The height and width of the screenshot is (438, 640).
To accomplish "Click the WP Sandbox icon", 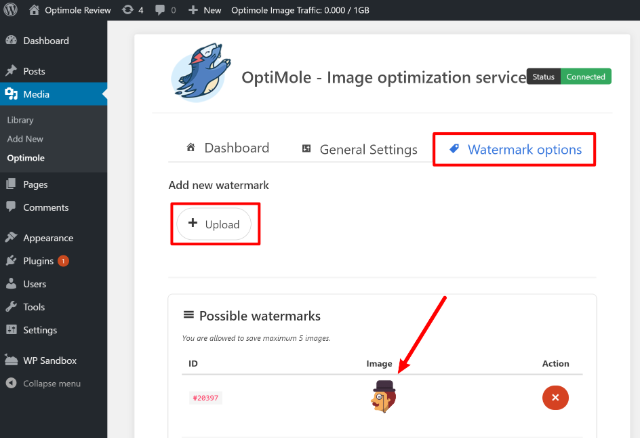I will 11,360.
